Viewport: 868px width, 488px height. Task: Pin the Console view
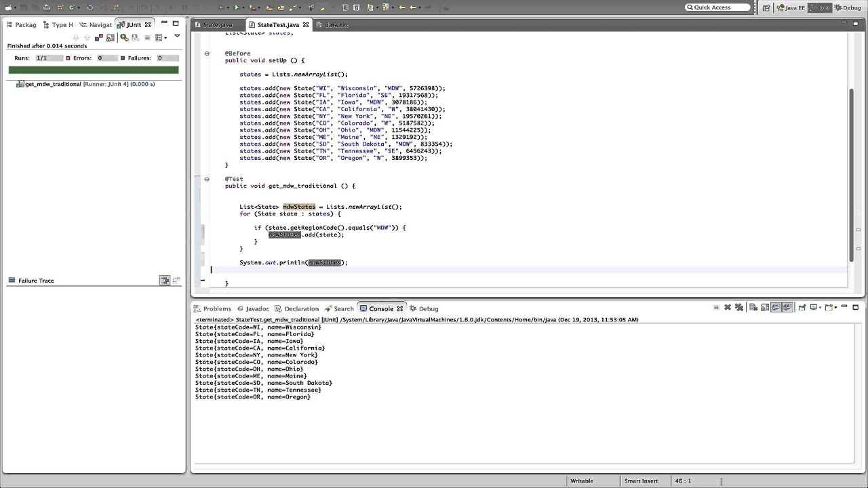[x=802, y=307]
